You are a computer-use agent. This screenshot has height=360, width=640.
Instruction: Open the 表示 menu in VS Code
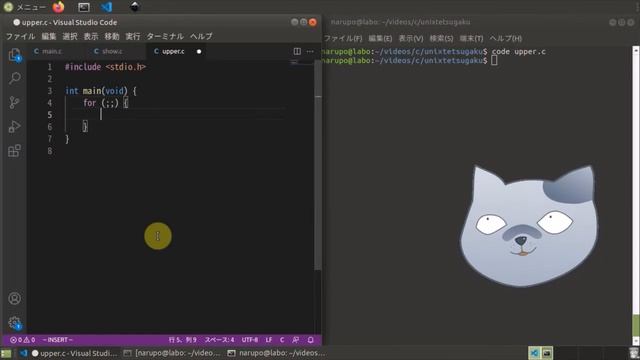pos(91,36)
